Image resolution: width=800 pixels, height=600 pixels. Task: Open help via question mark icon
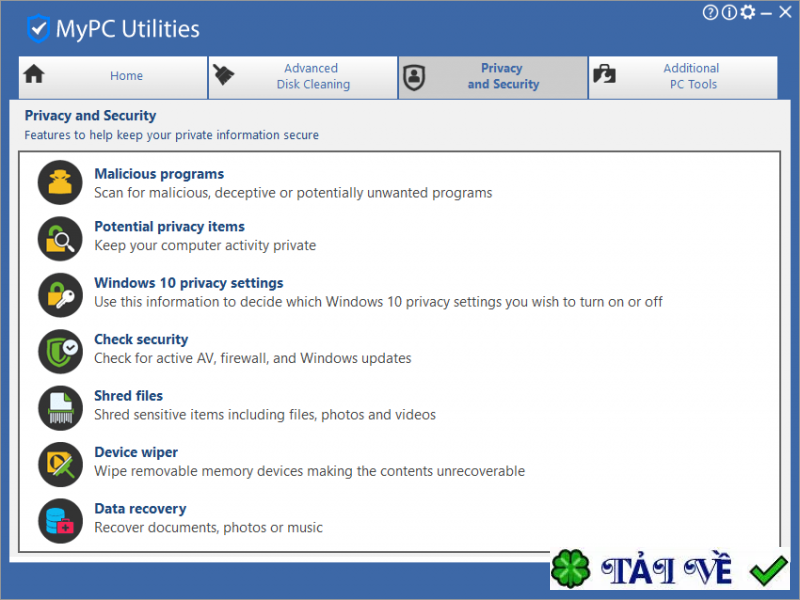tap(710, 12)
